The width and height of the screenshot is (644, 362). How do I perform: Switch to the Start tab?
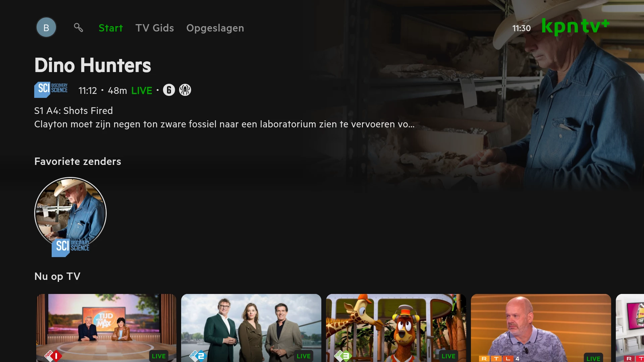[111, 28]
